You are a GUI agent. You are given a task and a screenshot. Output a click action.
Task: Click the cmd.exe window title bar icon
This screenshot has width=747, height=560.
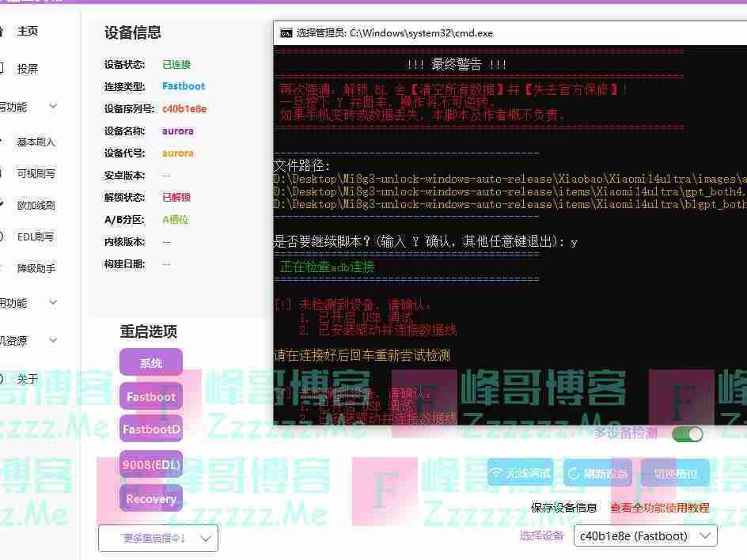(x=286, y=33)
